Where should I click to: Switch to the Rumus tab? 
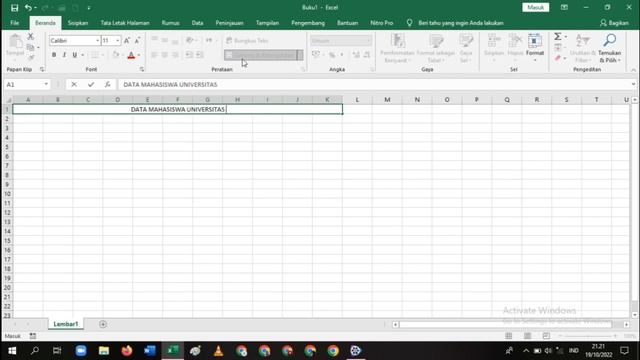170,23
